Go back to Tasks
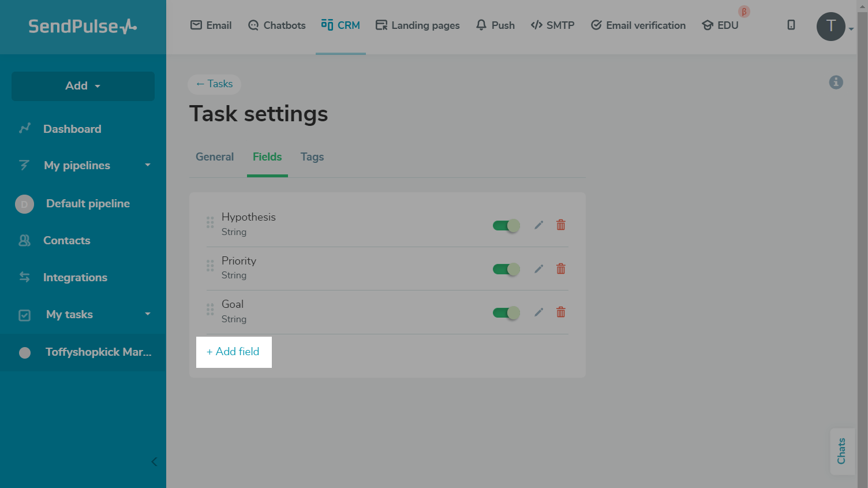This screenshot has height=488, width=868. (x=214, y=84)
